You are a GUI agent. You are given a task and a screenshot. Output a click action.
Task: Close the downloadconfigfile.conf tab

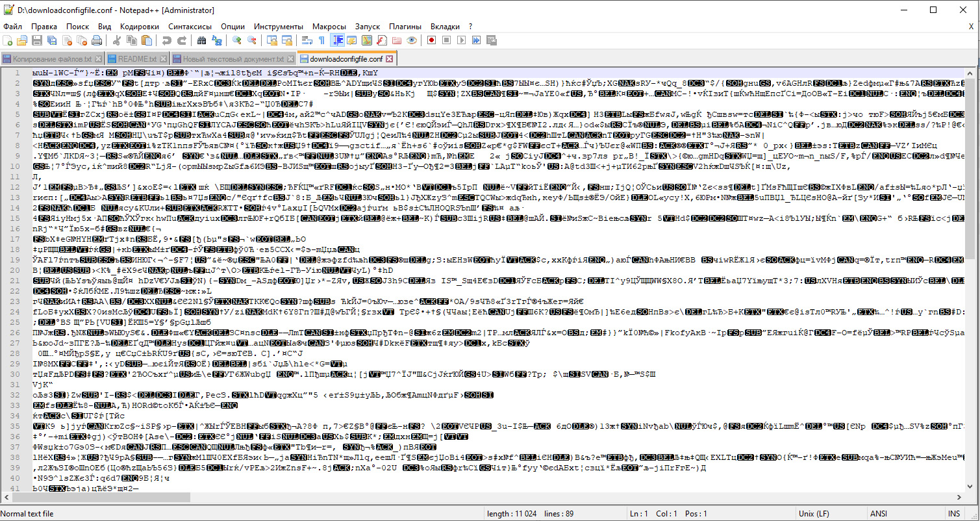click(x=390, y=59)
